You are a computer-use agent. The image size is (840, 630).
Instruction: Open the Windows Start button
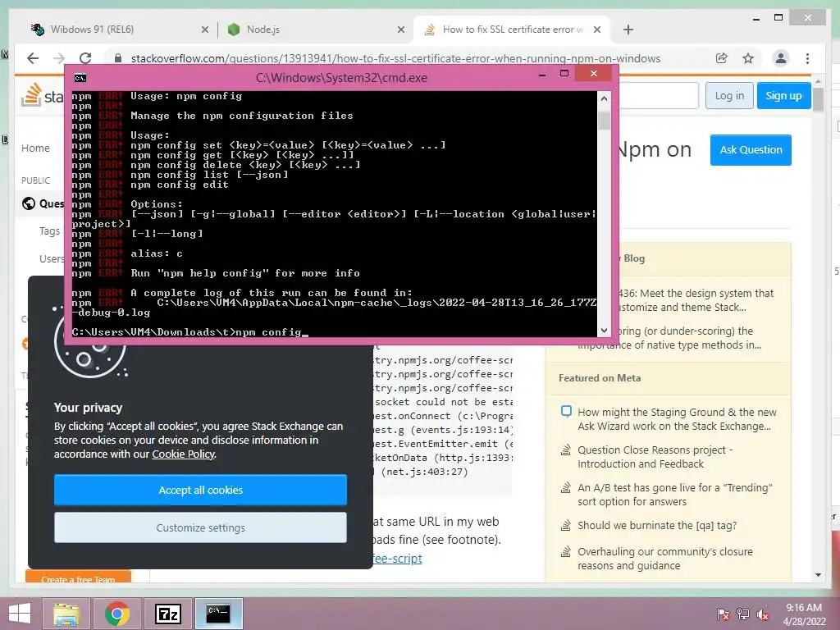pyautogui.click(x=20, y=614)
